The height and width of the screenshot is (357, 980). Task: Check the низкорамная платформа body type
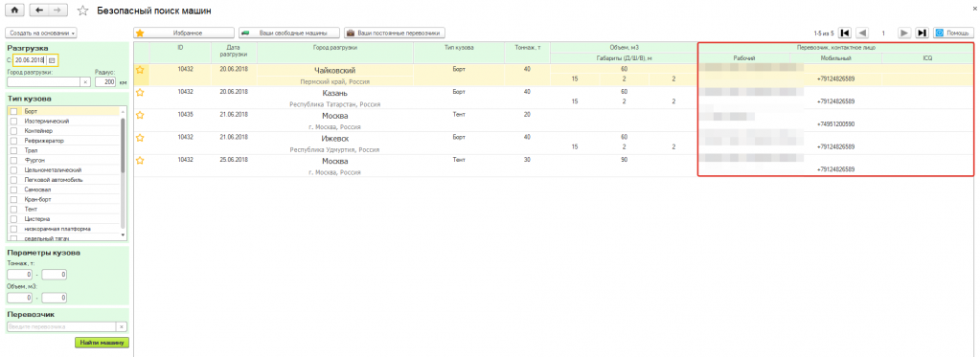[13, 229]
